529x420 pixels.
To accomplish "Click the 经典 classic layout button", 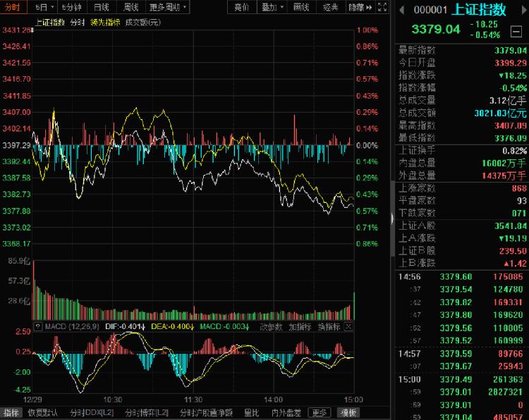I will 330,7.
